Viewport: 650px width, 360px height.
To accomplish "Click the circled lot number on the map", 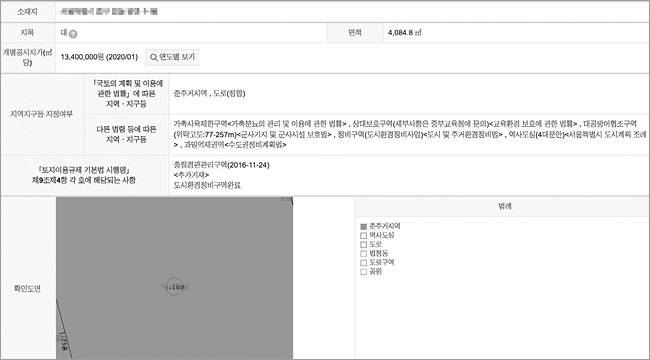I will (175, 287).
